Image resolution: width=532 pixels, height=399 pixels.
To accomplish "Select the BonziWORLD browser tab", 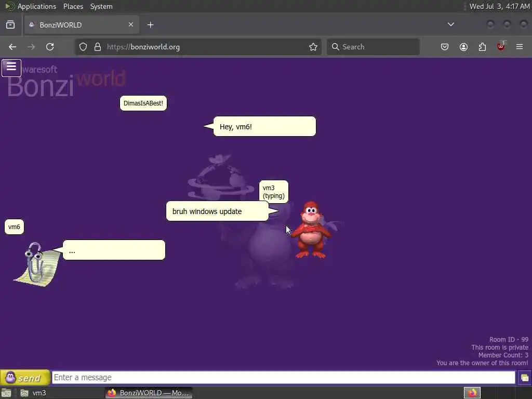I will [x=82, y=25].
